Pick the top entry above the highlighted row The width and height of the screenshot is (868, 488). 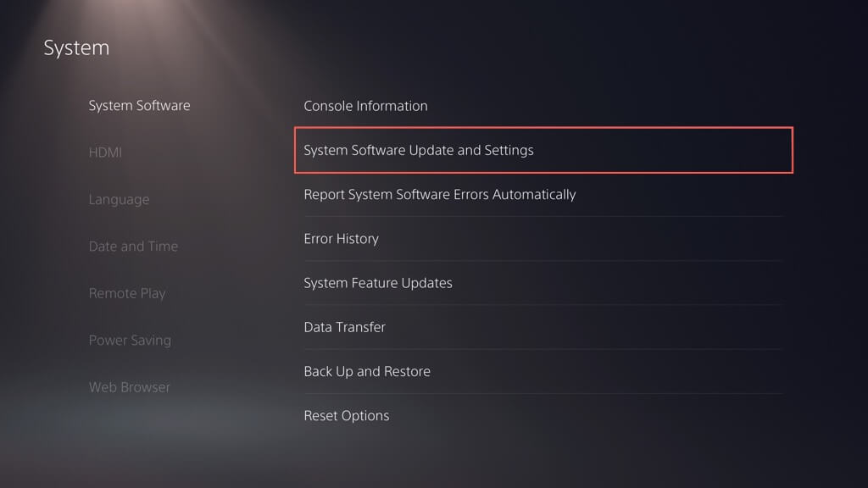pyautogui.click(x=365, y=106)
